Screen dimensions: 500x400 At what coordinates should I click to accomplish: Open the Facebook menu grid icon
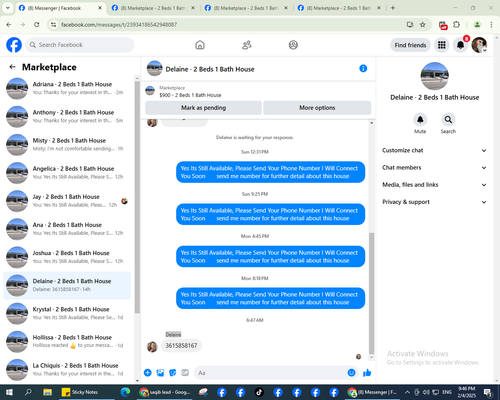442,45
